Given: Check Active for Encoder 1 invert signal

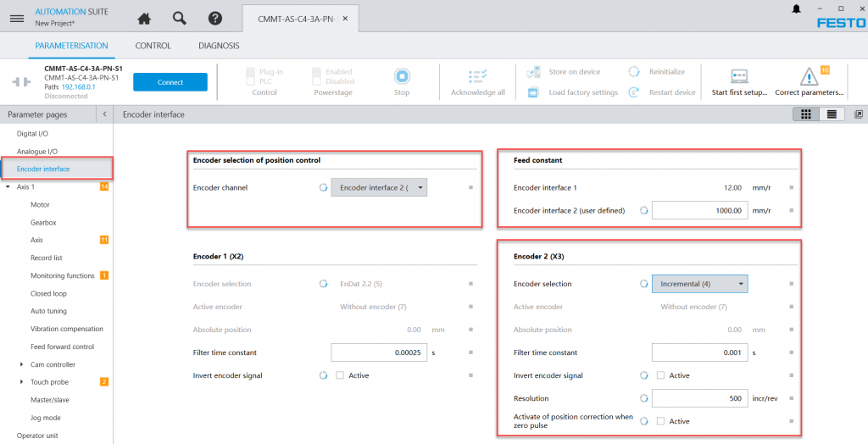Looking at the screenshot, I should click(340, 375).
